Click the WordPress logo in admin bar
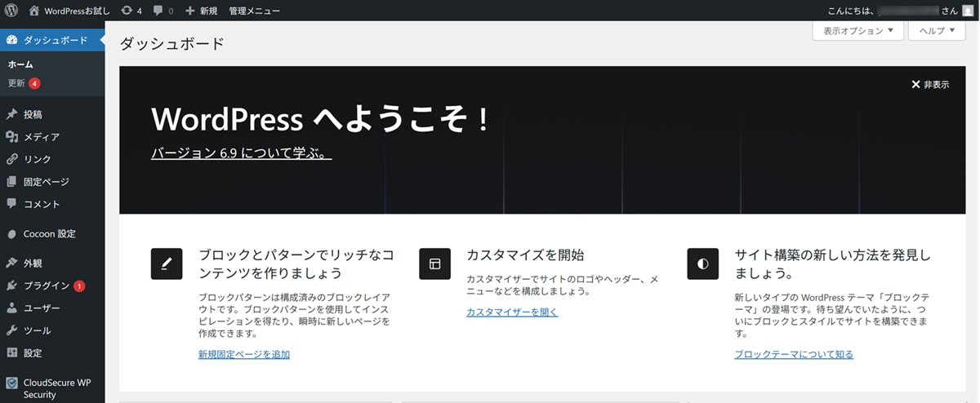This screenshot has height=403, width=980. click(x=11, y=11)
